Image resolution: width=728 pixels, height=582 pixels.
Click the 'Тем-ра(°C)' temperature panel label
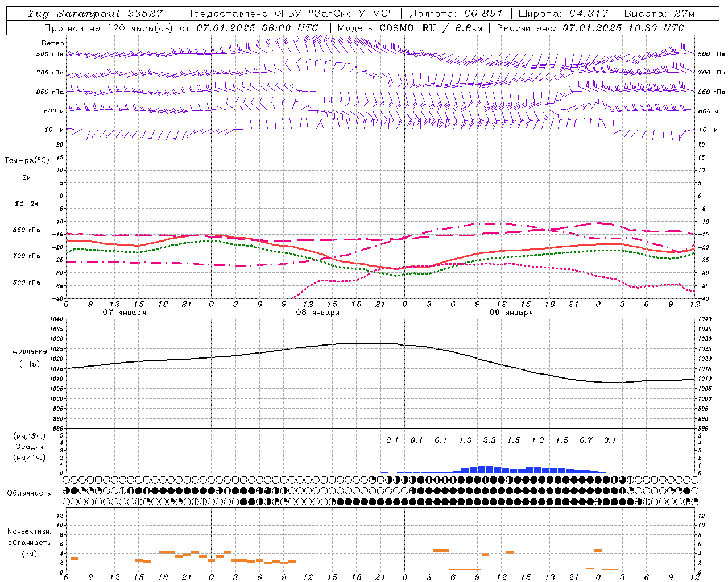[x=27, y=161]
